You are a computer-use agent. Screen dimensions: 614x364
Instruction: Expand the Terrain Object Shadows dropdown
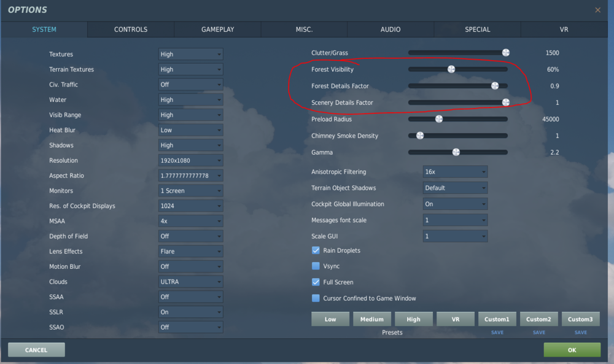[x=455, y=188]
